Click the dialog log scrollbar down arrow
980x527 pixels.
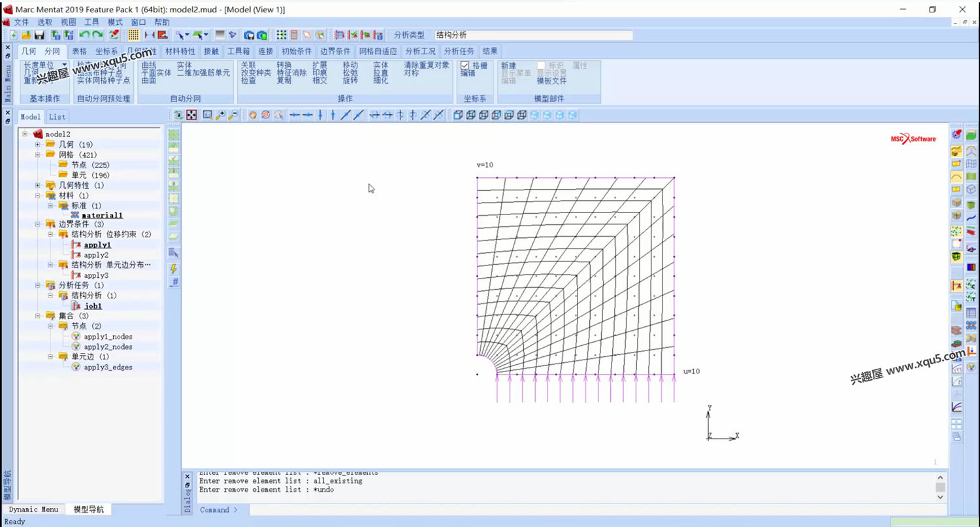coord(940,497)
